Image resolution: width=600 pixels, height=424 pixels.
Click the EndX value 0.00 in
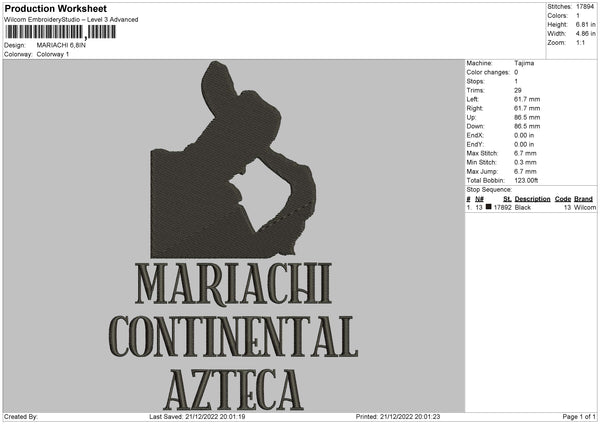click(524, 135)
